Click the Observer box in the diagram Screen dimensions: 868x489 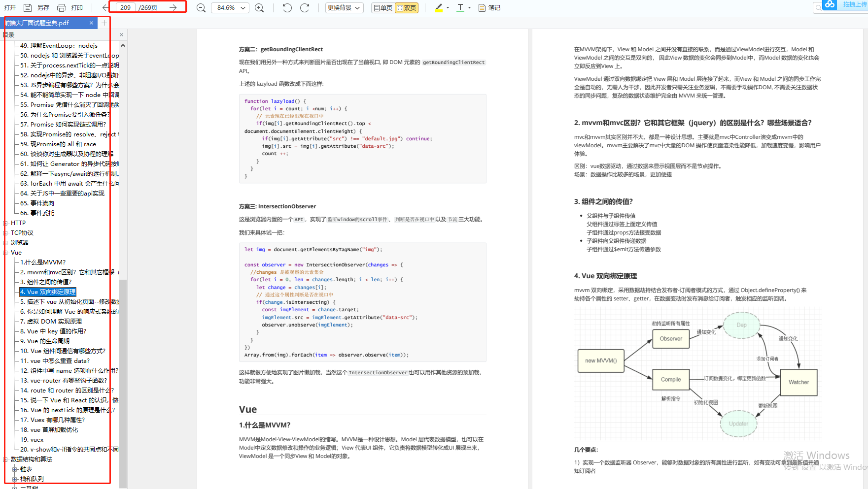pos(671,339)
